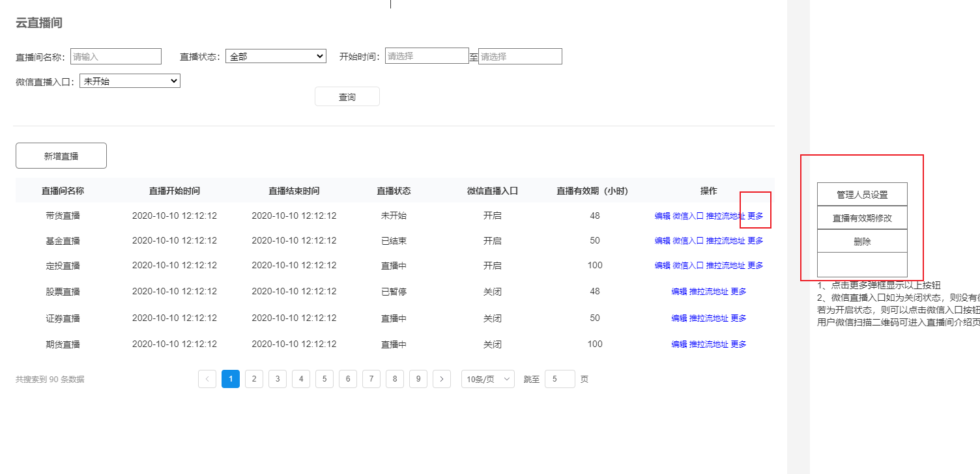Click the next-page arrow in pagination
This screenshot has height=474, width=980.
point(442,378)
